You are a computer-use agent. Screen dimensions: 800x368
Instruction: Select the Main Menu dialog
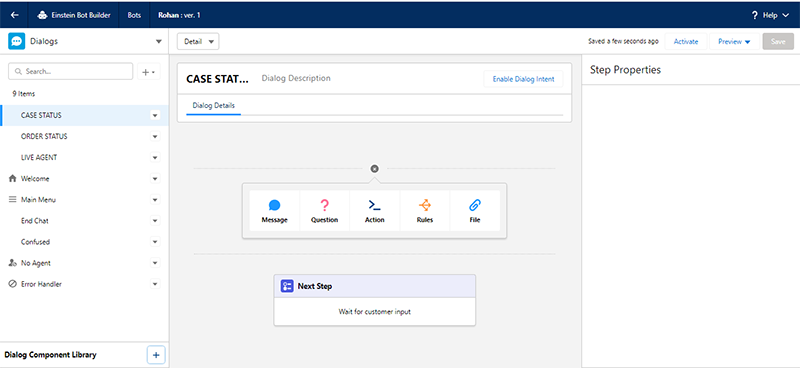(85, 200)
